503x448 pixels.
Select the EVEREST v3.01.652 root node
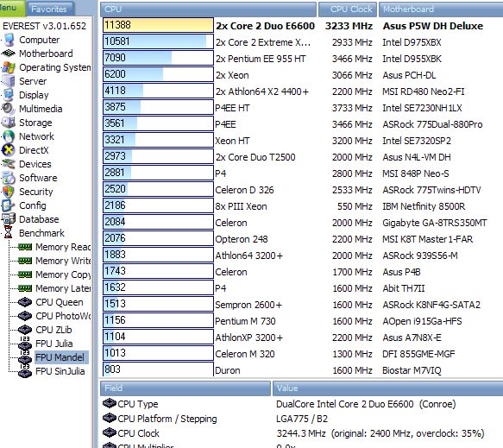45,26
